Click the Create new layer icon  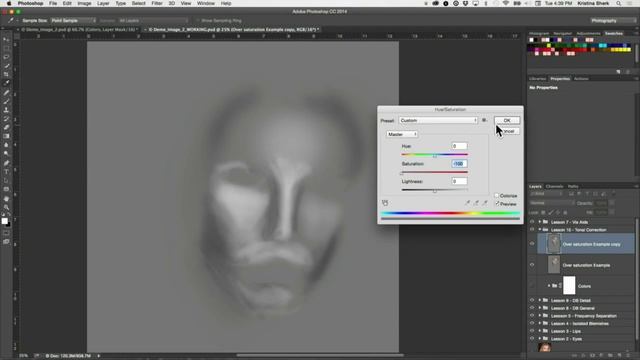(x=620, y=356)
